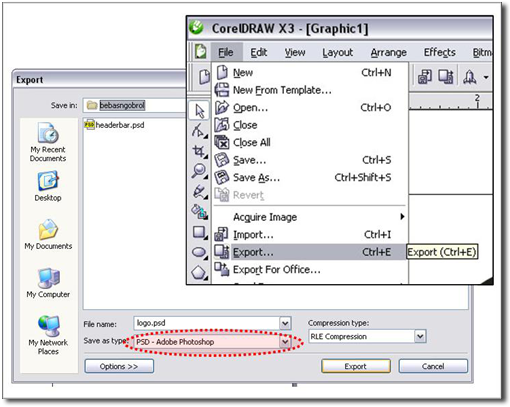Click the horizontal ruler in CorelDRAW
This screenshot has height=407, width=510.
(450, 101)
